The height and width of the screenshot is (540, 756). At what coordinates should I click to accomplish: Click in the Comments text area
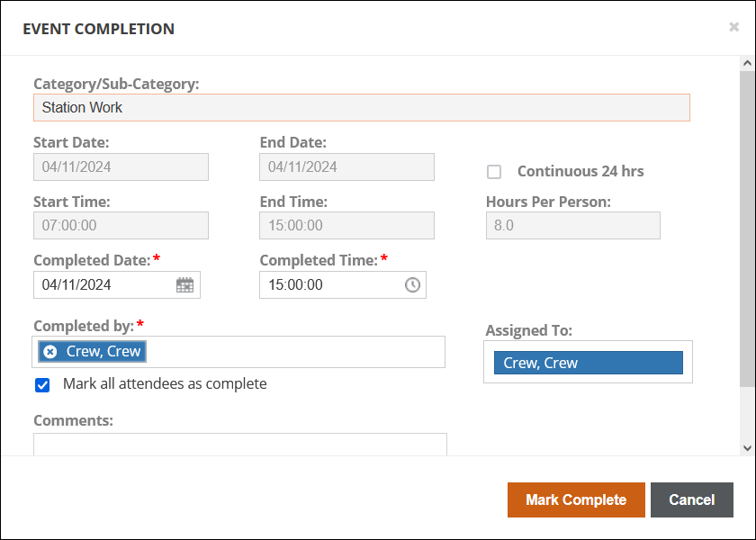point(239,445)
